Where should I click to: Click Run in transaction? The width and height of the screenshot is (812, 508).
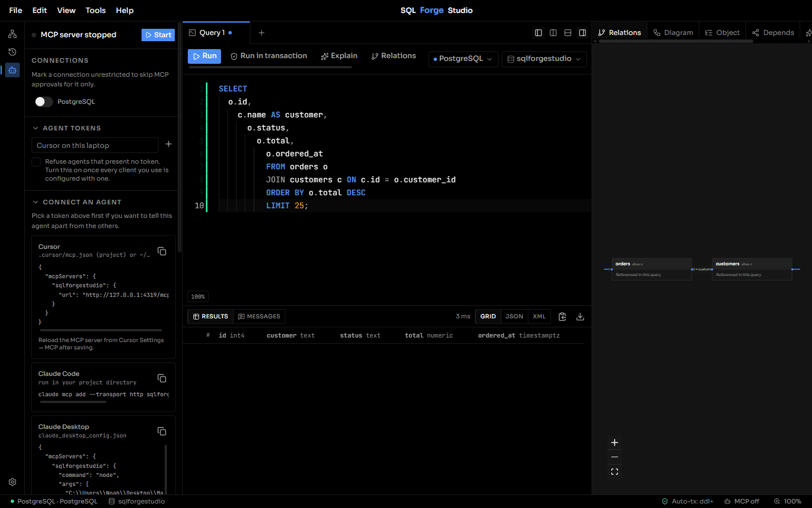pos(269,56)
